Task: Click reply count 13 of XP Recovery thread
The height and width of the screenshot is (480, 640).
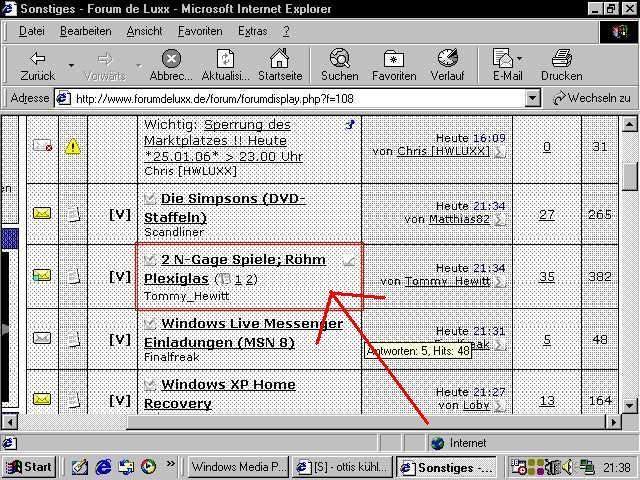Action: tap(547, 401)
